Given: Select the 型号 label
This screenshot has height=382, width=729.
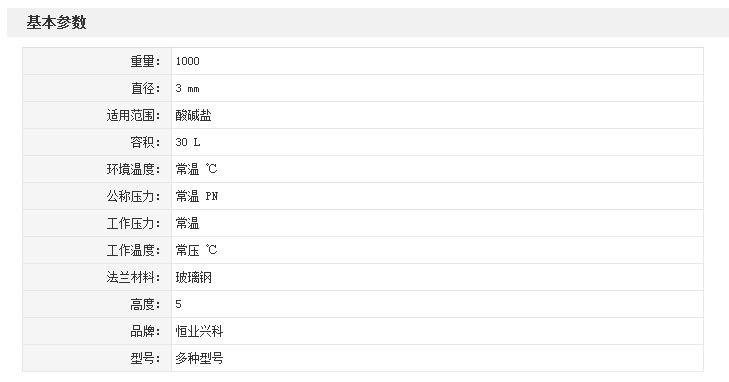Looking at the screenshot, I should tap(146, 358).
